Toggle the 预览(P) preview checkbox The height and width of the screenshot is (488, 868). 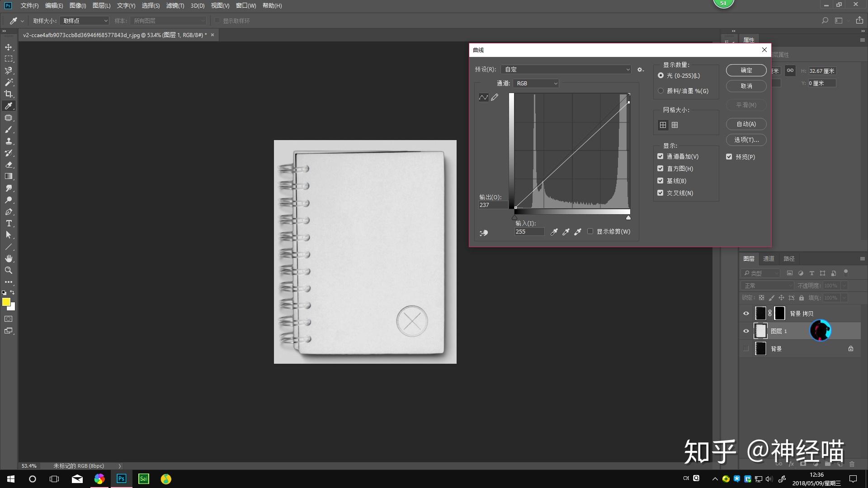click(x=729, y=157)
